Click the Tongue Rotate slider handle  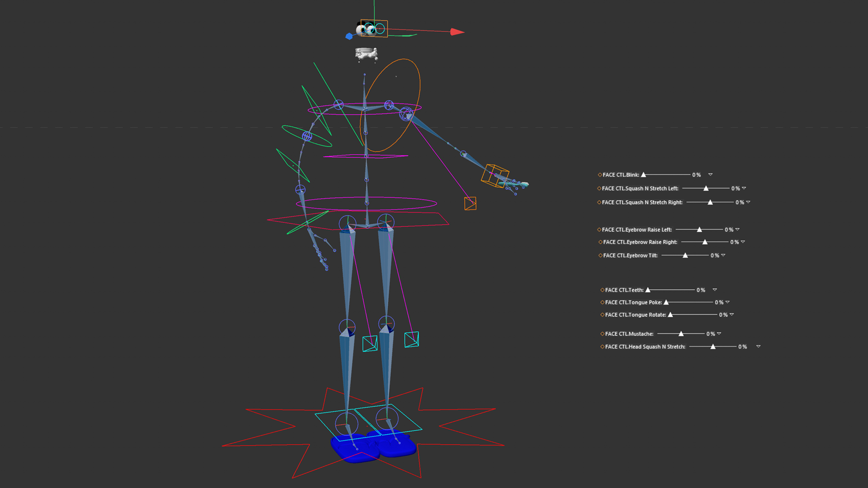point(670,315)
